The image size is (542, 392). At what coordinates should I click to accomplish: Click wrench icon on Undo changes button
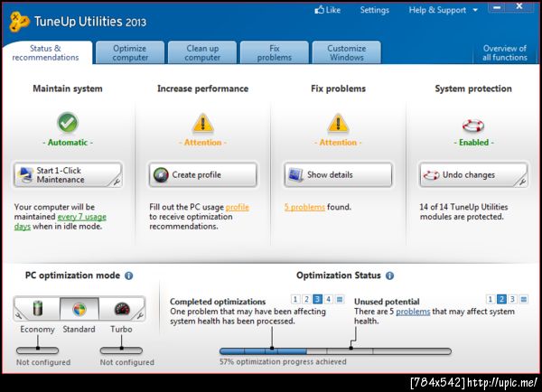pyautogui.click(x=522, y=182)
